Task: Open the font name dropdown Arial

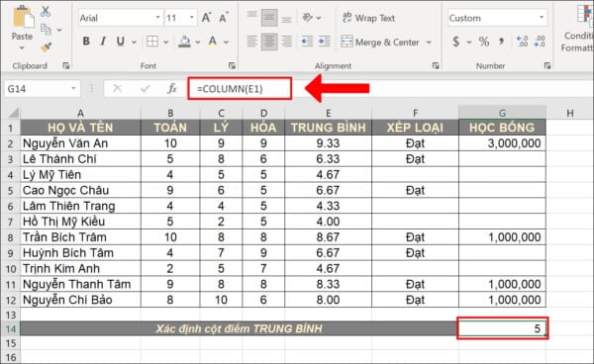Action: [x=158, y=18]
